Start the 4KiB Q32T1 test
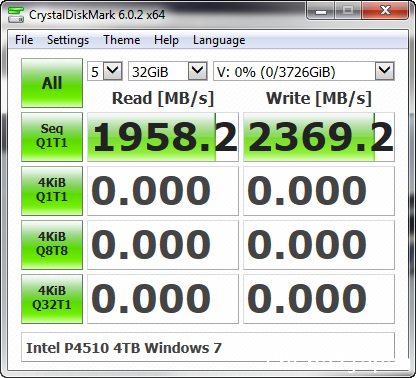The image size is (416, 378). [52, 299]
